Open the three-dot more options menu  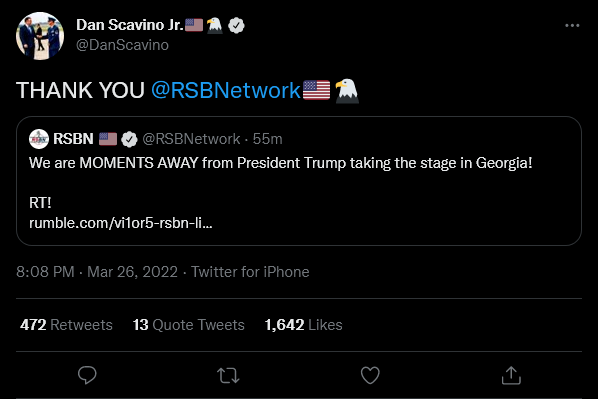(572, 26)
